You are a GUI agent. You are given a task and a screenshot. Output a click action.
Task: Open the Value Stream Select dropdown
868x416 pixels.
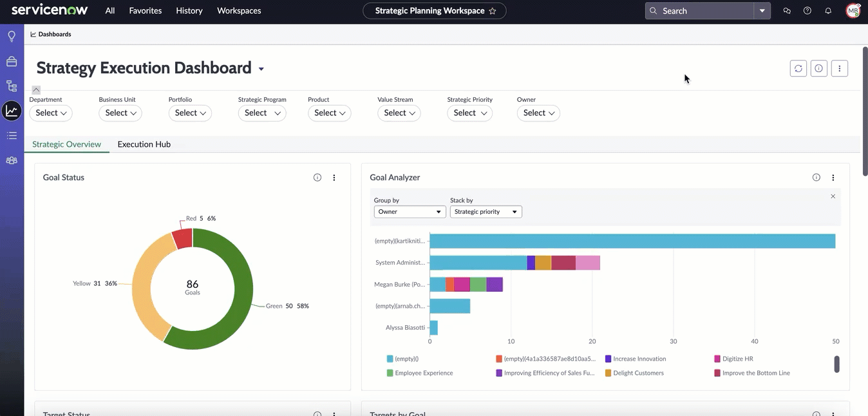click(x=399, y=113)
